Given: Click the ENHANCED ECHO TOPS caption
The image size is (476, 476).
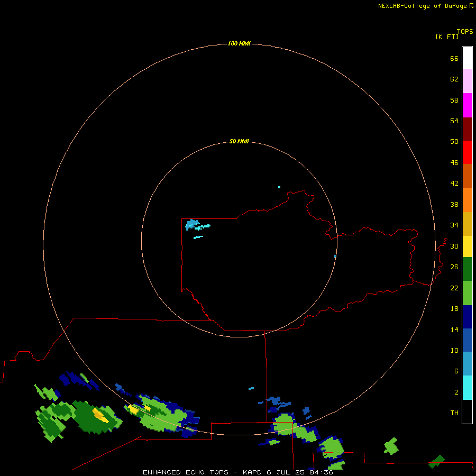Looking at the screenshot, I should (186, 472).
